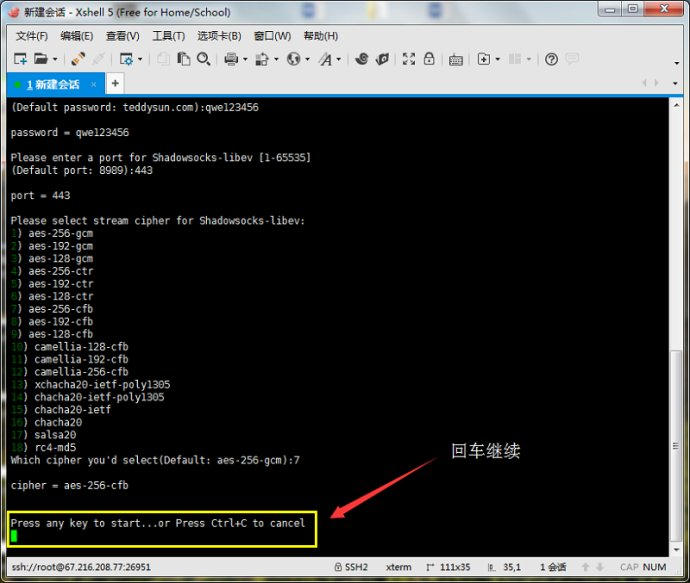
Task: Expand the Print dropdown arrow
Action: 245,59
